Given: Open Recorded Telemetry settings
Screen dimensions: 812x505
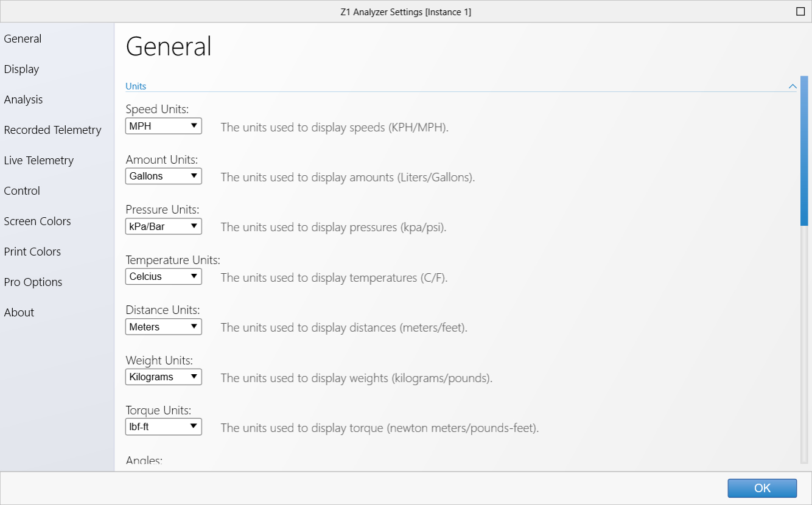Looking at the screenshot, I should (52, 130).
